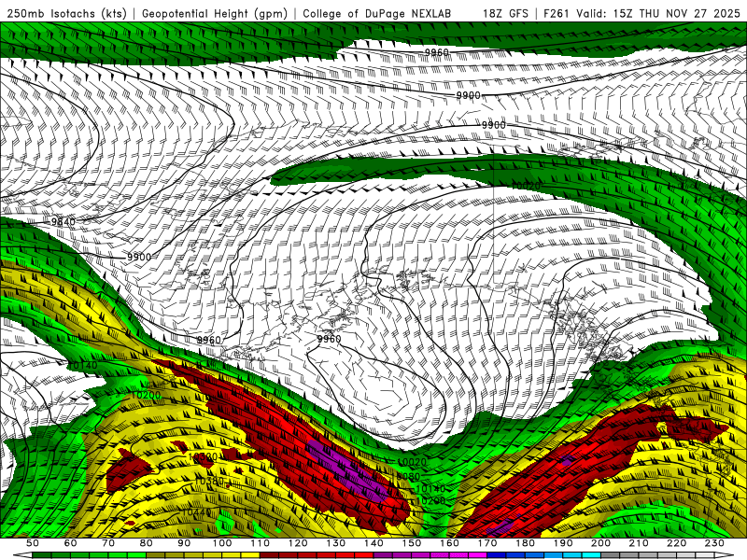Click the colorbar value 130

click(335, 543)
